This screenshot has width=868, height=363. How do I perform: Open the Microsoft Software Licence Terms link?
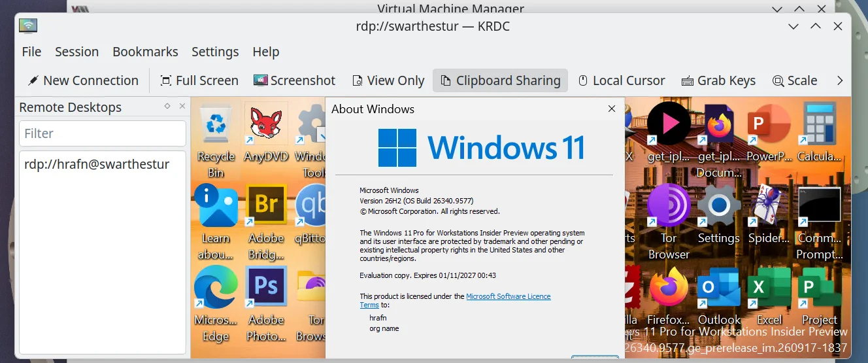pos(455,300)
